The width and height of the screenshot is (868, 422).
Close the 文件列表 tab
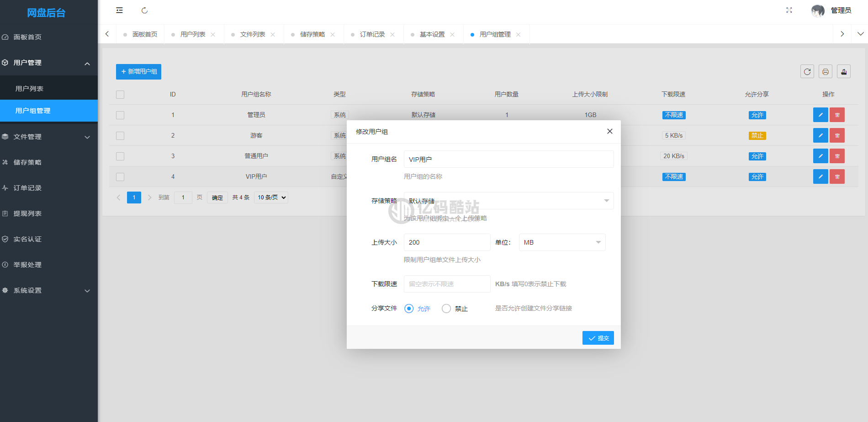273,34
